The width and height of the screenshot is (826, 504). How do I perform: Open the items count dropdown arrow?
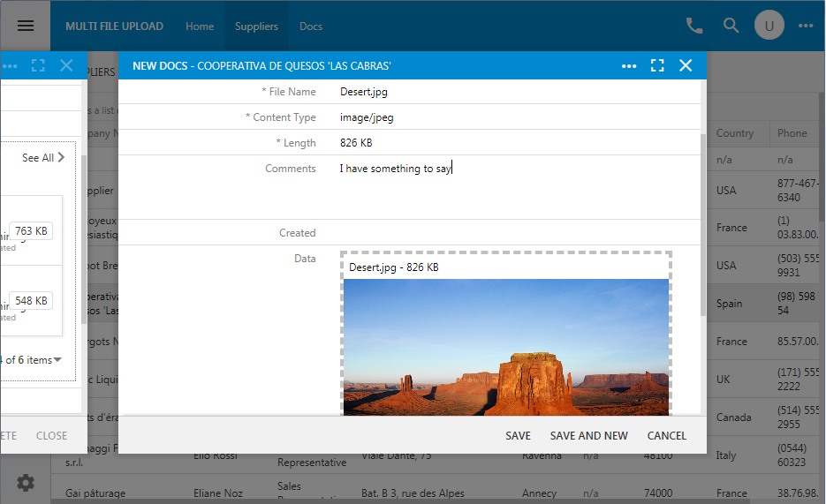(x=57, y=359)
